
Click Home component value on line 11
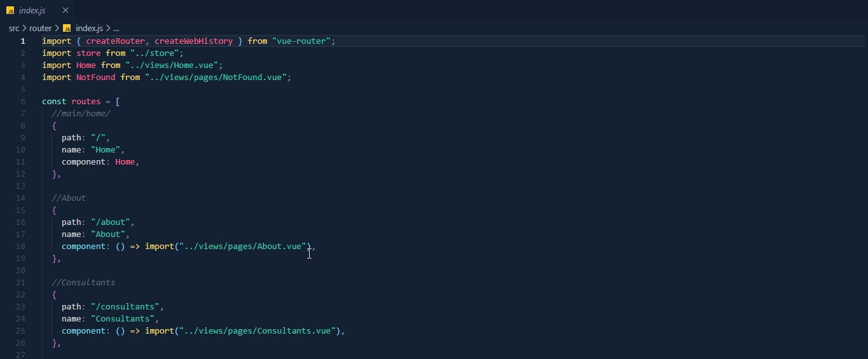[125, 161]
